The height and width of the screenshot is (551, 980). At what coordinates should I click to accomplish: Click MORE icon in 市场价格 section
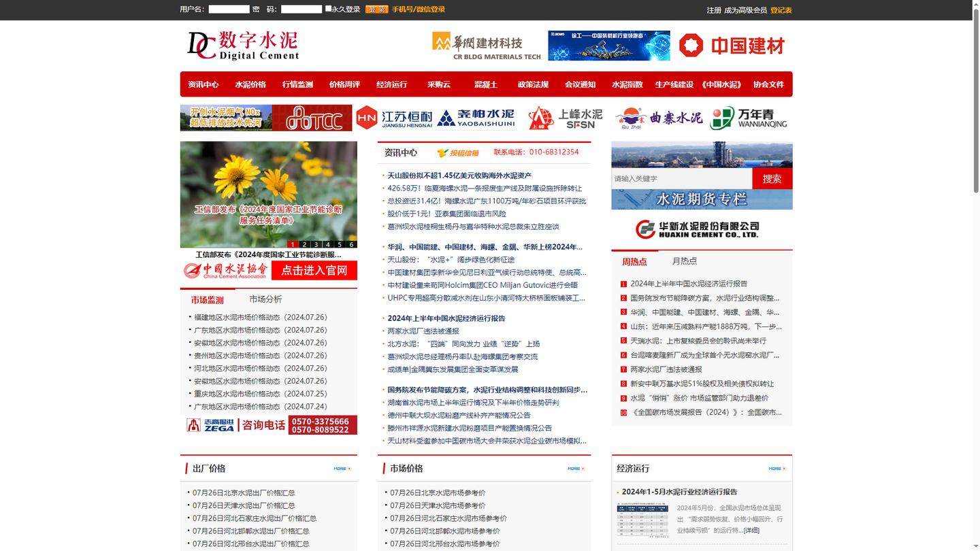tap(576, 469)
